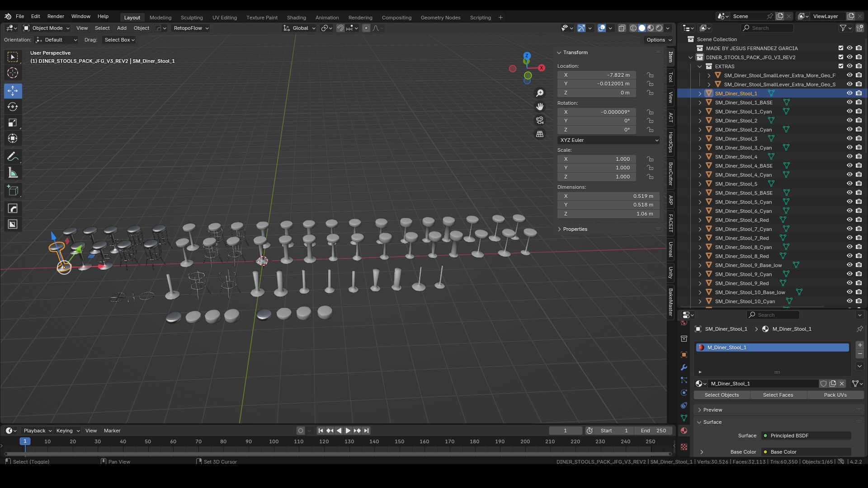Open the Render menu
The width and height of the screenshot is (868, 488).
click(x=56, y=16)
